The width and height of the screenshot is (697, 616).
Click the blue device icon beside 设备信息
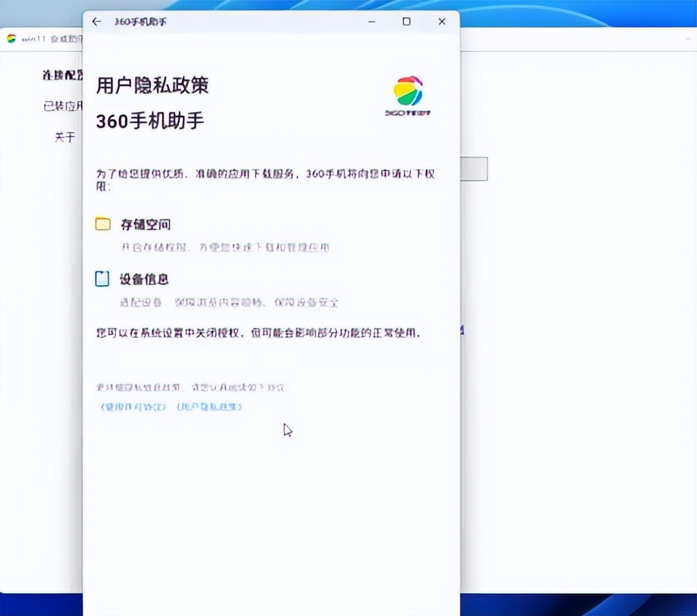(x=102, y=279)
